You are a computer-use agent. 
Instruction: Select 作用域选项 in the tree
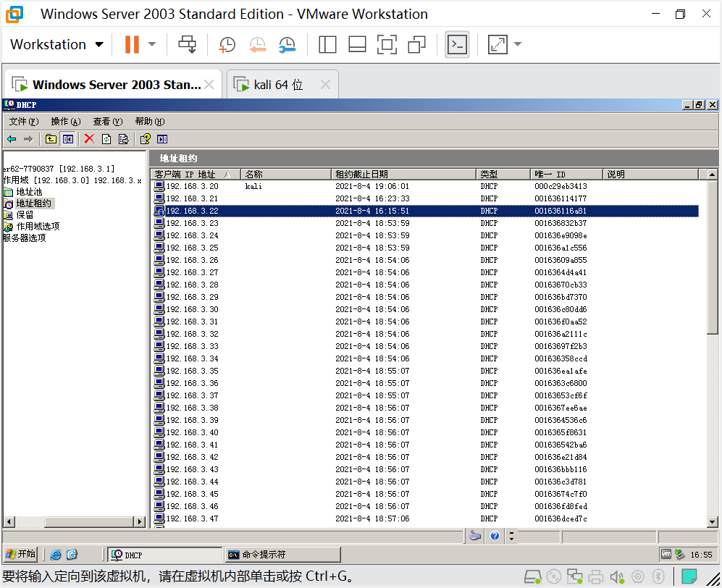point(38,227)
